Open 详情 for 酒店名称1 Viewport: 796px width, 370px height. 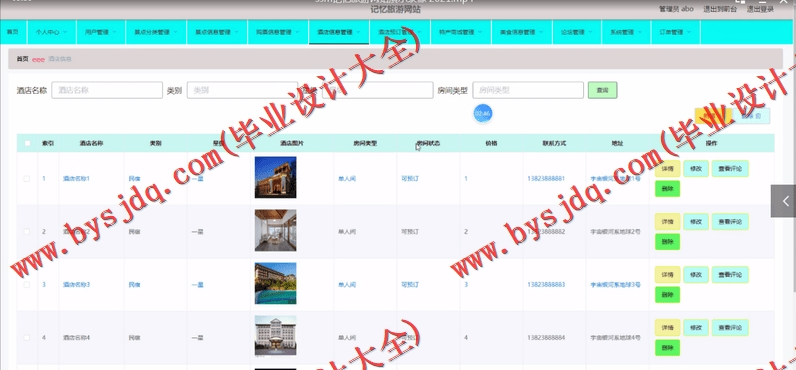pos(667,169)
